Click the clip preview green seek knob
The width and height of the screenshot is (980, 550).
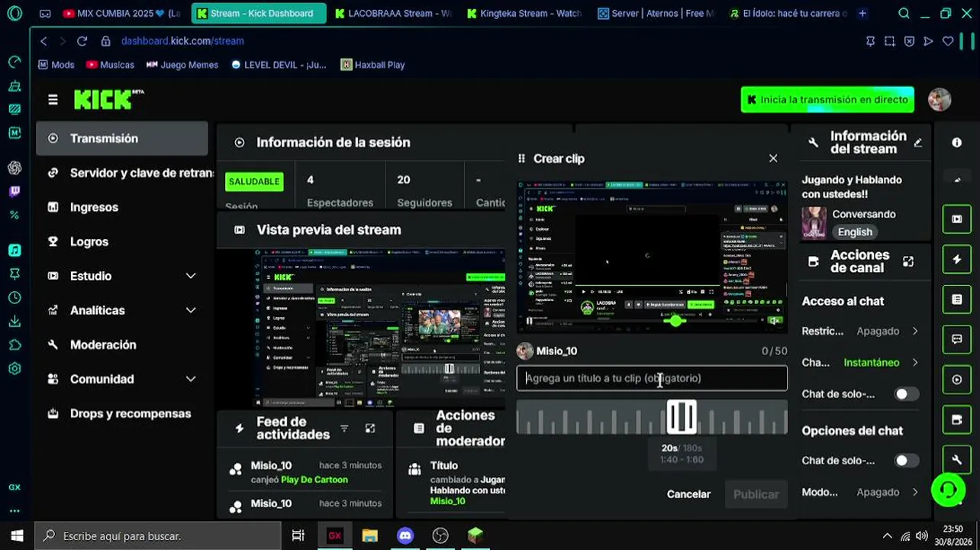tap(675, 321)
